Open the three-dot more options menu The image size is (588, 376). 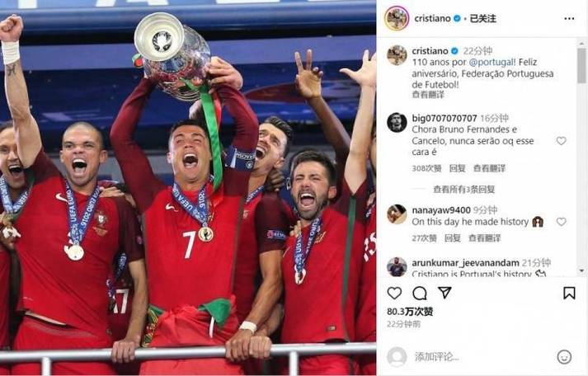tap(569, 18)
